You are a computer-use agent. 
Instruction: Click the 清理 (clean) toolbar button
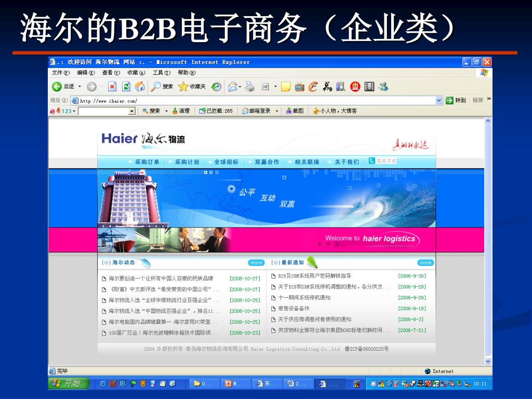pos(181,111)
